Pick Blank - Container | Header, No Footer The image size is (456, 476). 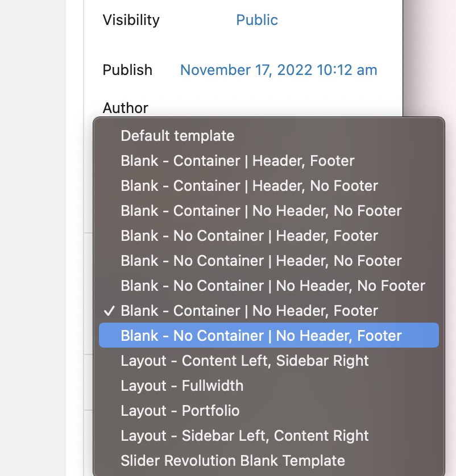(249, 186)
